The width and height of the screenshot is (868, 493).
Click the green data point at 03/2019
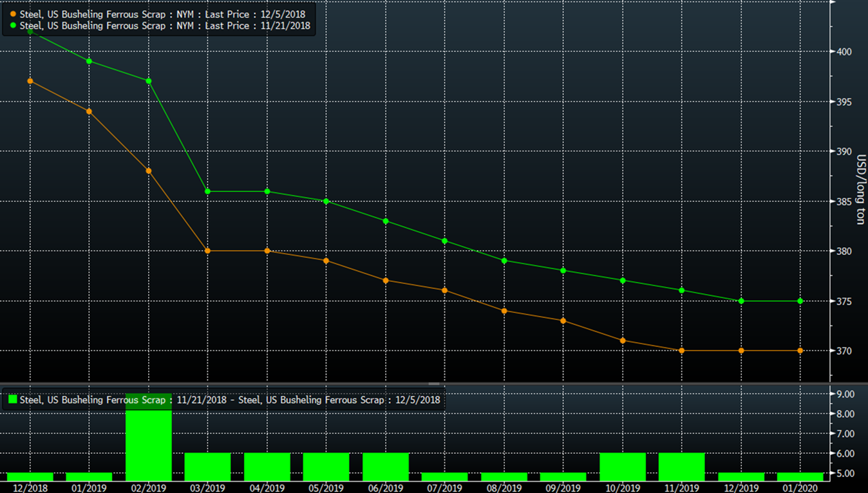(207, 191)
